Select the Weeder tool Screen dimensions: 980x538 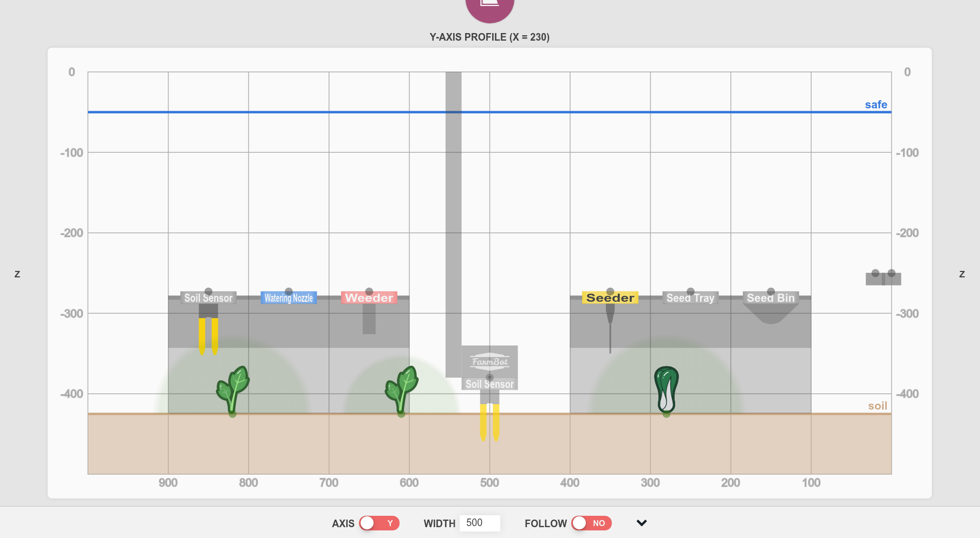click(x=369, y=297)
